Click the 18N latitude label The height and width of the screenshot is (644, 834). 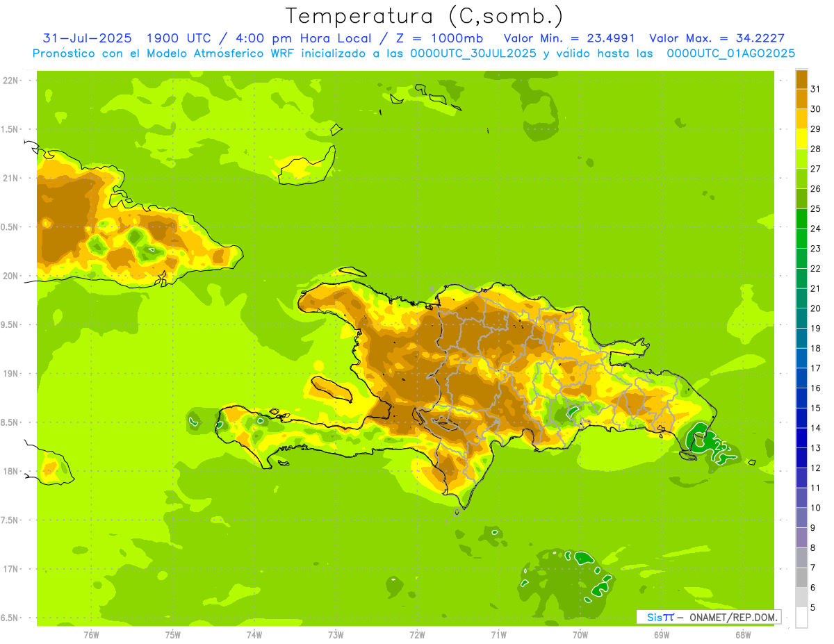(11, 471)
